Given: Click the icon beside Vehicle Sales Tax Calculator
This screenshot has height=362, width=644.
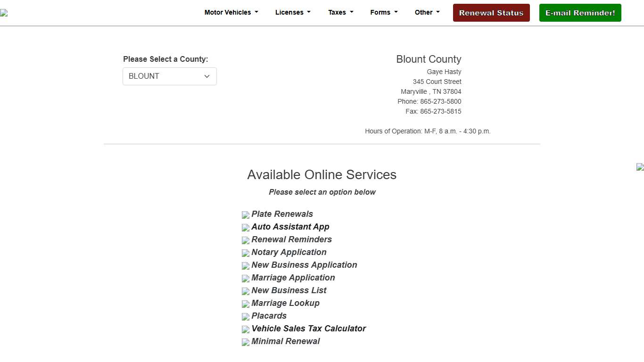Looking at the screenshot, I should click(246, 329).
